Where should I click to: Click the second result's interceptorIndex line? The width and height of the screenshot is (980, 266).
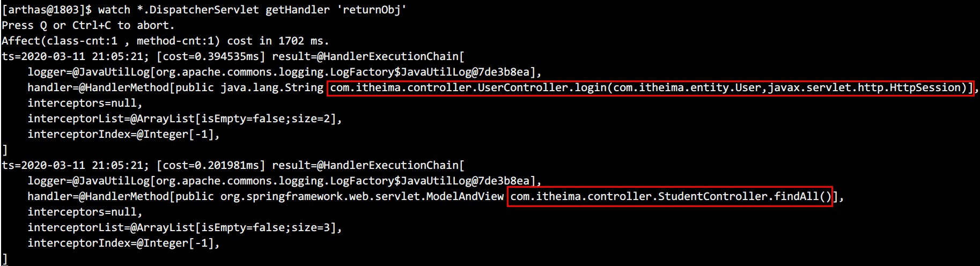[123, 243]
